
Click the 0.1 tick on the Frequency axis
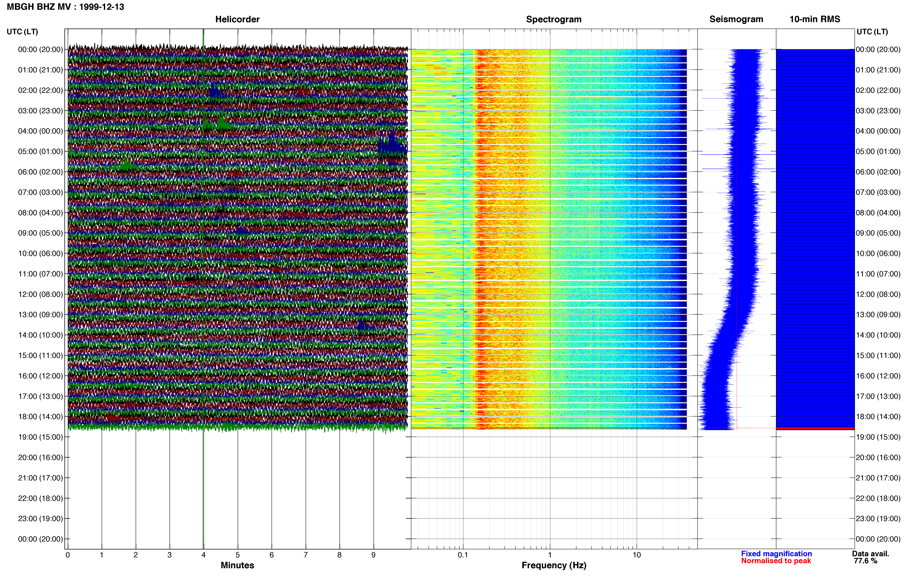pos(463,555)
